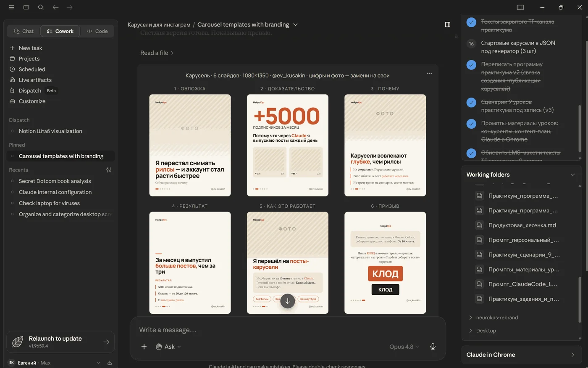
Task: Click the leaf logo in update banner
Action: point(18,342)
